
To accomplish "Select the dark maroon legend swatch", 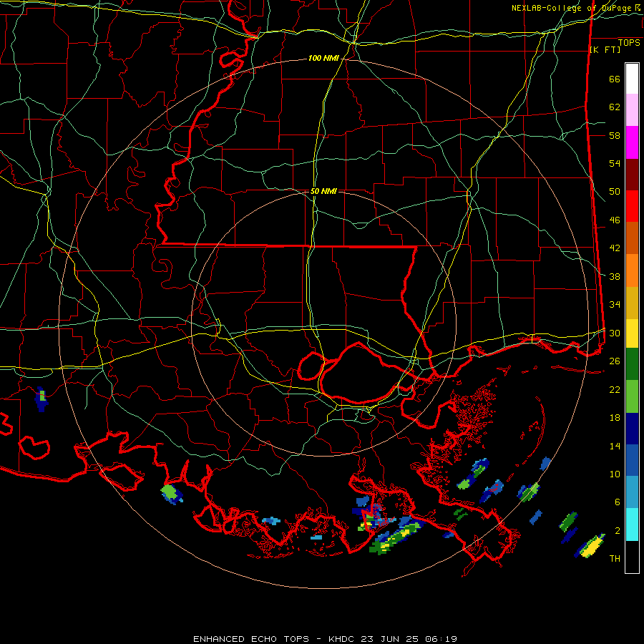I will click(x=632, y=174).
